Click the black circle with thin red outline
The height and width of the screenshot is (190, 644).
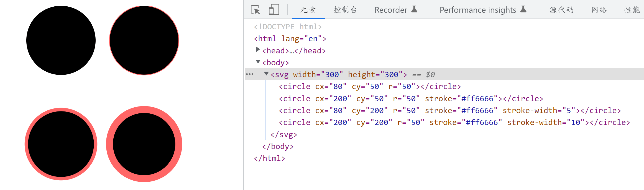pyautogui.click(x=144, y=40)
